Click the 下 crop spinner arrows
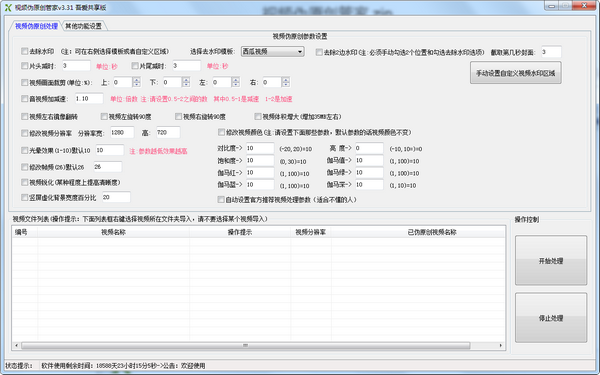 point(186,82)
